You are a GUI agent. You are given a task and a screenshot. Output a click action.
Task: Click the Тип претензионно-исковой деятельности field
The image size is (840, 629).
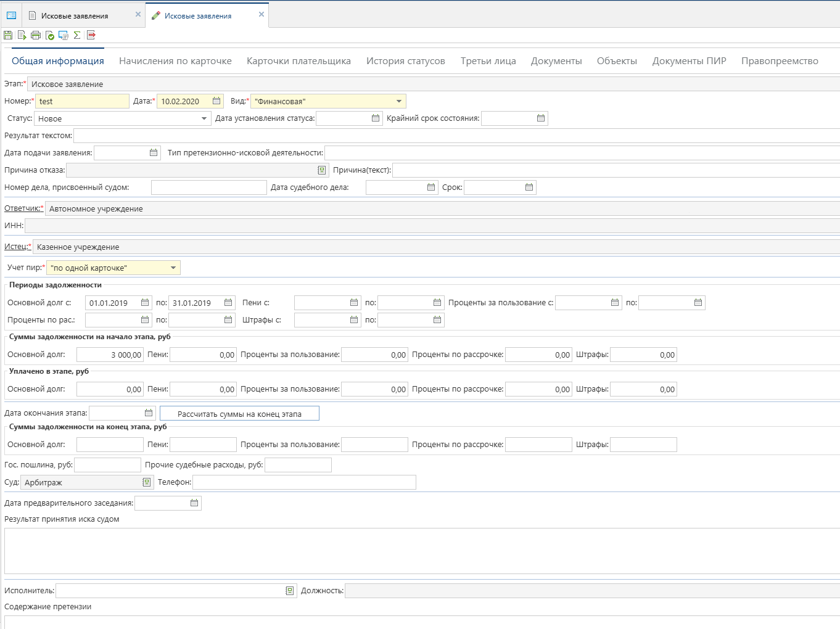(582, 153)
